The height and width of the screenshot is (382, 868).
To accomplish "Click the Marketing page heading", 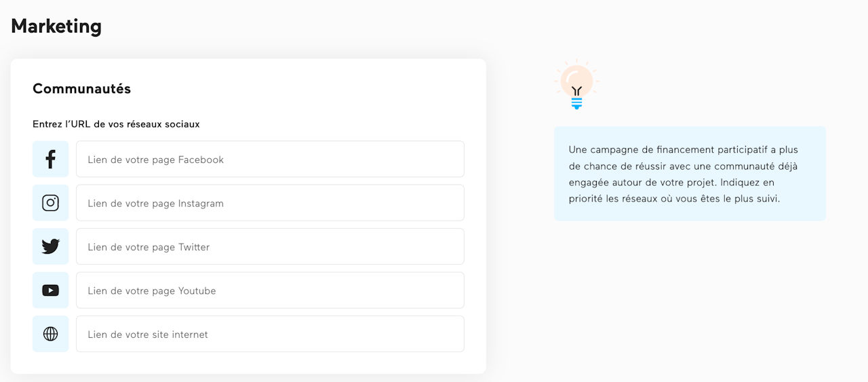I will [56, 26].
